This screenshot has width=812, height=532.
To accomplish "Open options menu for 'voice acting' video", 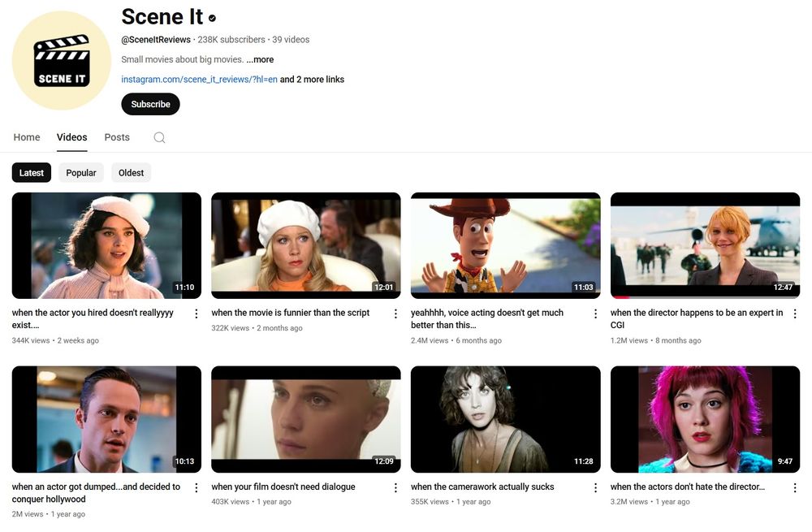I will 595,314.
